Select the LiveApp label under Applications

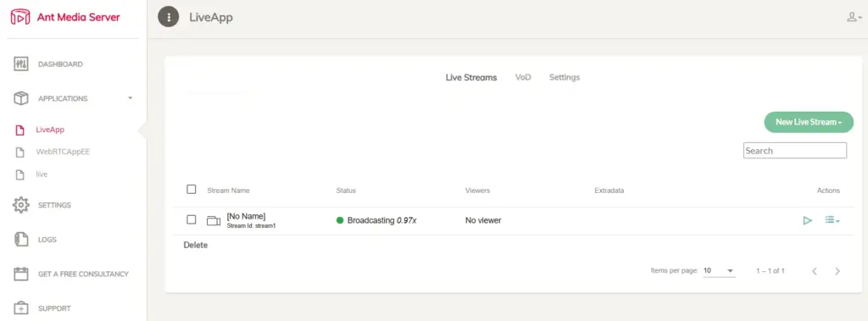[x=50, y=130]
